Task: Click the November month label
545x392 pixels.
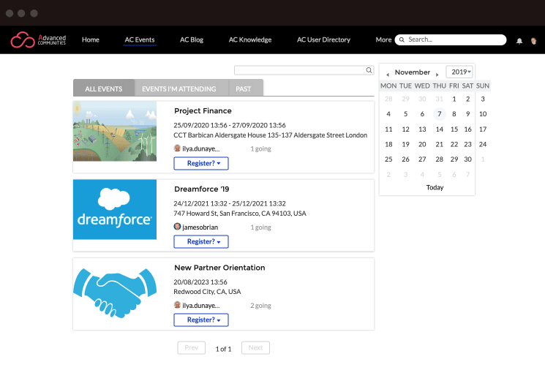Action: click(413, 72)
